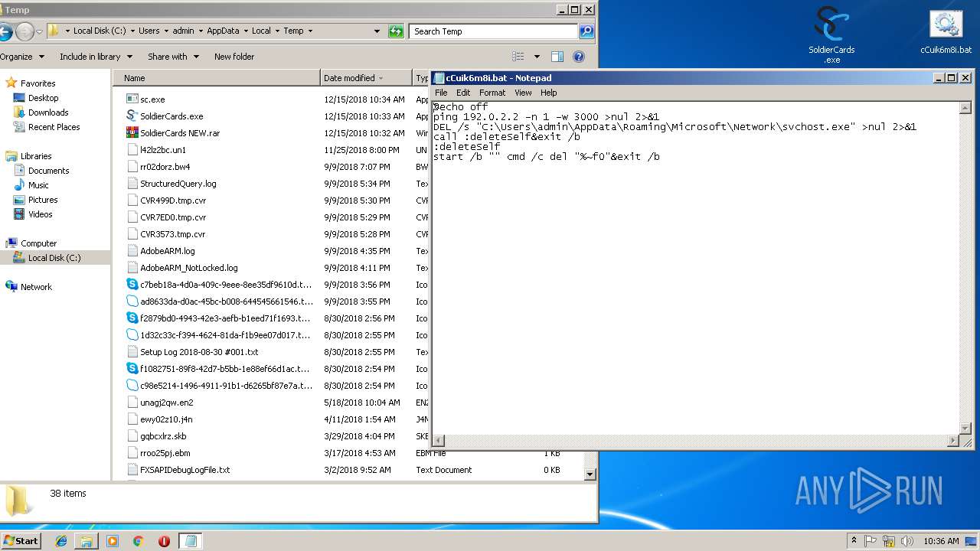Sort files by the Name column header
Image resolution: width=980 pixels, height=551 pixels.
217,78
